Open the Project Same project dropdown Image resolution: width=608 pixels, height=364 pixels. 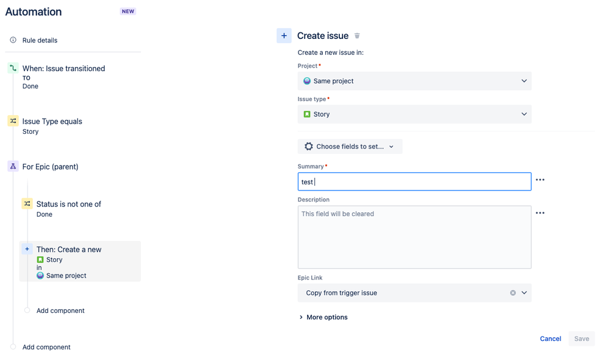coord(414,81)
